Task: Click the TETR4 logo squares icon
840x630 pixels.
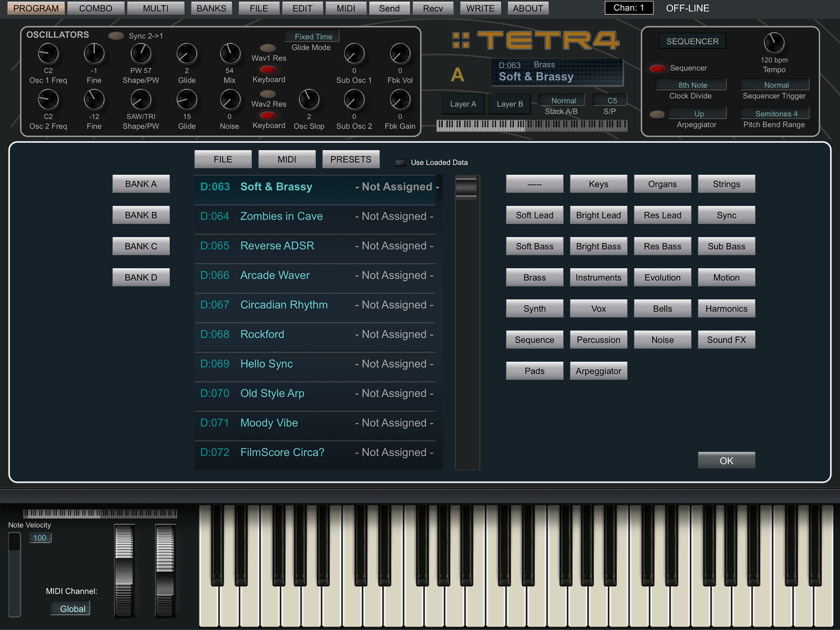Action: pyautogui.click(x=461, y=40)
